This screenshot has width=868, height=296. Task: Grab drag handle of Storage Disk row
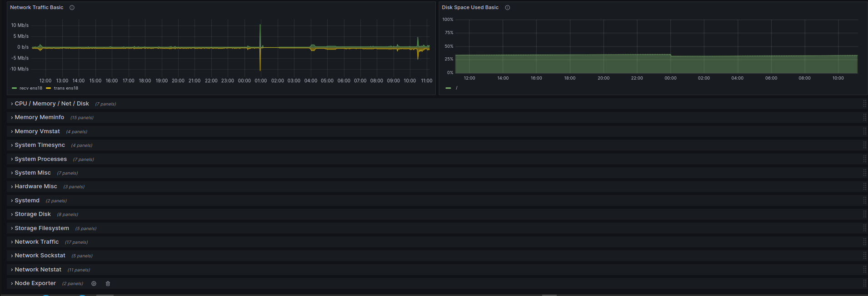click(864, 214)
